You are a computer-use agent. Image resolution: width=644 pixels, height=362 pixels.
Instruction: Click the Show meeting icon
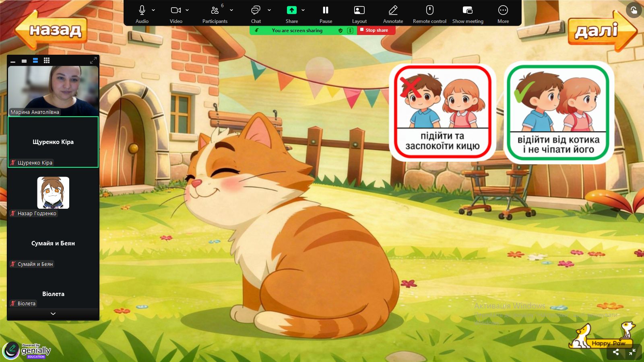coord(467,10)
